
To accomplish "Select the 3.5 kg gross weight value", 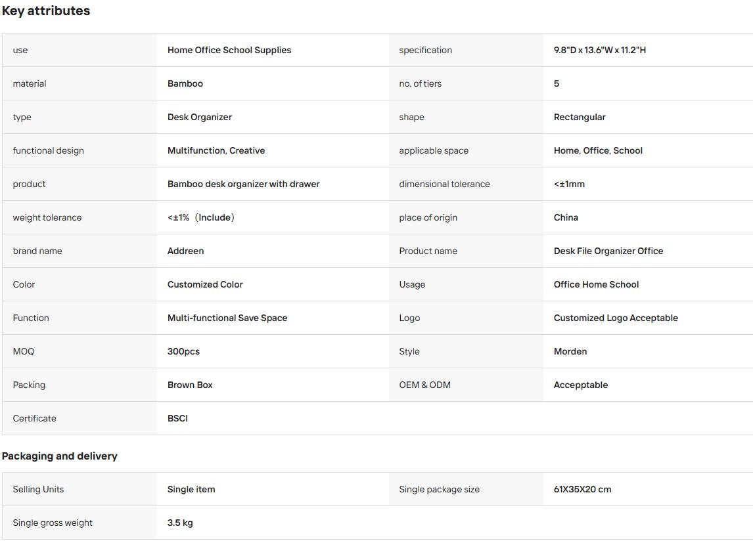I will click(x=180, y=523).
